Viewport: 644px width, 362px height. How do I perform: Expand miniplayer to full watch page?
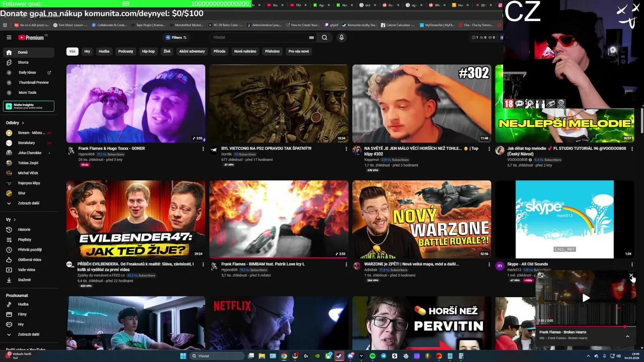(541, 276)
